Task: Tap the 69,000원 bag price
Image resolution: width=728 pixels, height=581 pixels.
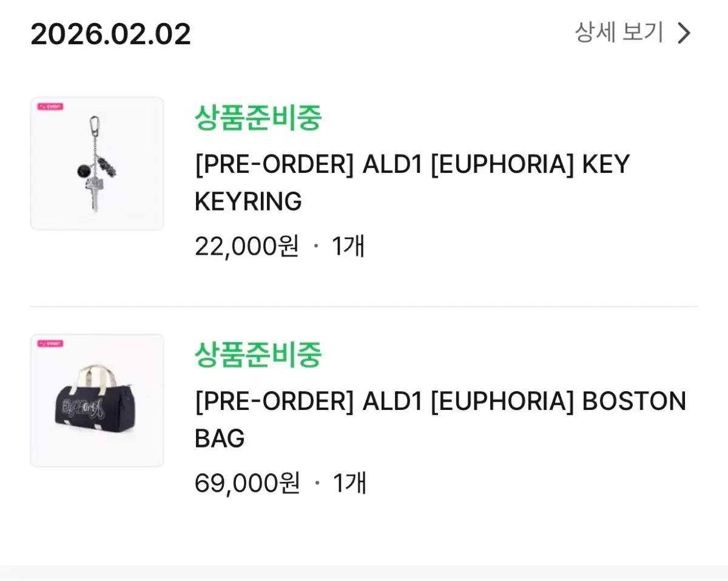Action: 247,483
